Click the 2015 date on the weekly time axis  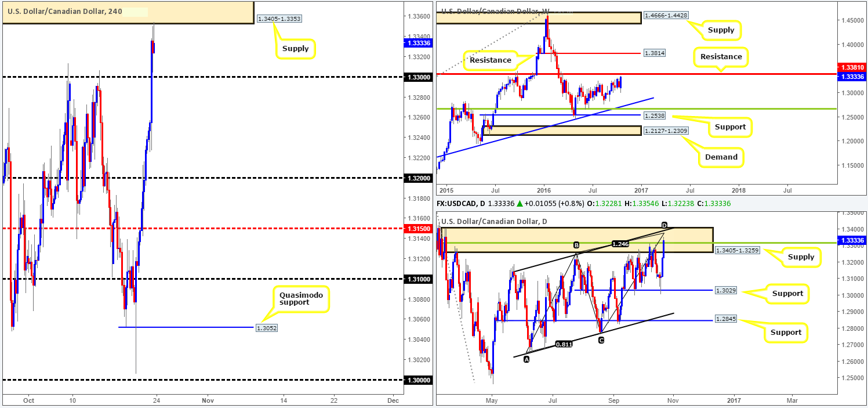point(446,190)
